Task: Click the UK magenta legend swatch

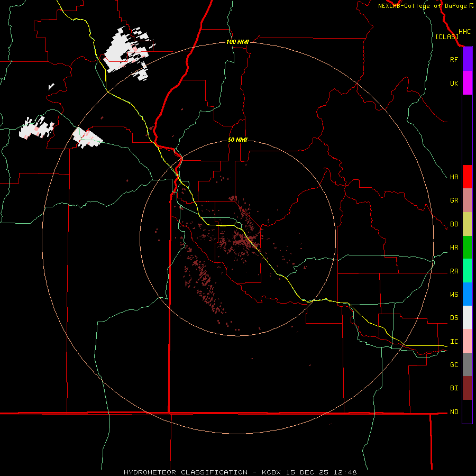Action: pyautogui.click(x=467, y=83)
